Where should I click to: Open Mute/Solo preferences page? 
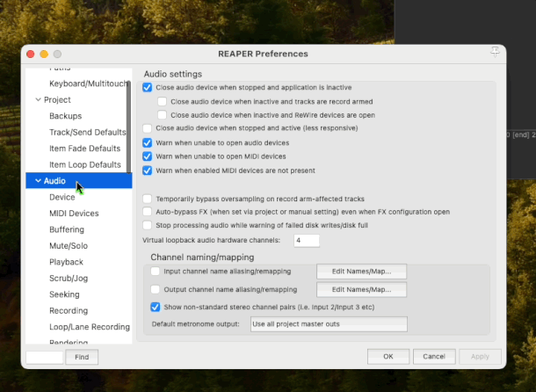69,245
